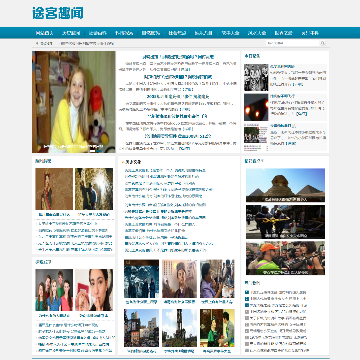Open the city street buildings thumbnail
Viewport: 360px width, 360px height.
pyautogui.click(x=141, y=328)
